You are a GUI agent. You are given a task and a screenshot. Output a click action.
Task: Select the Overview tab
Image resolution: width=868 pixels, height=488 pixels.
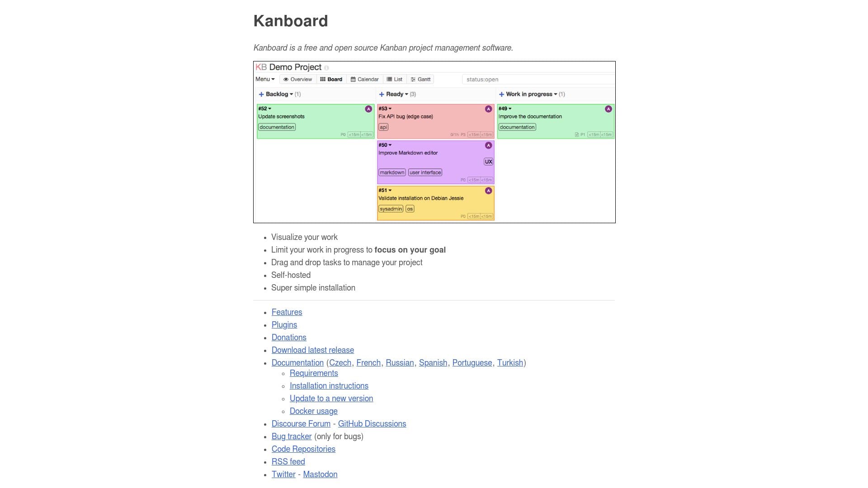coord(297,79)
